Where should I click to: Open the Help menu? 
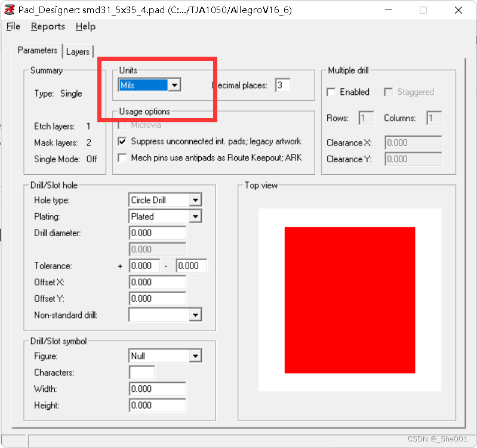point(85,27)
